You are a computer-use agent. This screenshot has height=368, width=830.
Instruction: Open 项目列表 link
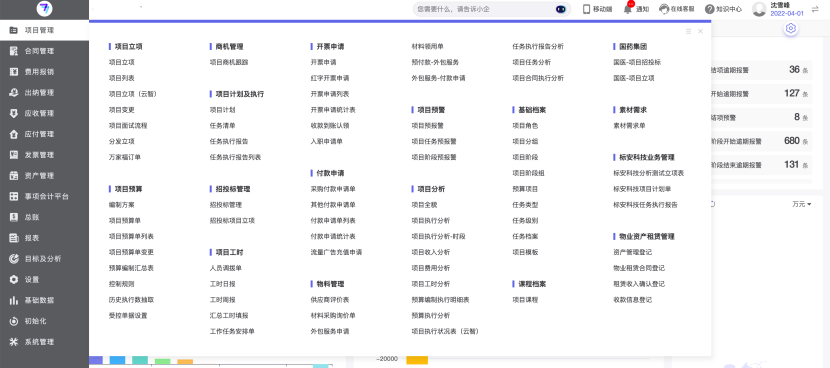coord(121,78)
